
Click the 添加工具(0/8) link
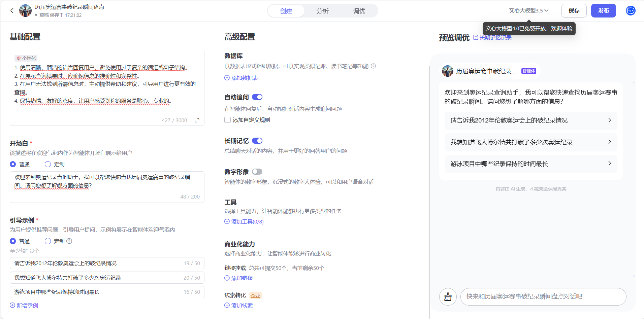pyautogui.click(x=244, y=221)
